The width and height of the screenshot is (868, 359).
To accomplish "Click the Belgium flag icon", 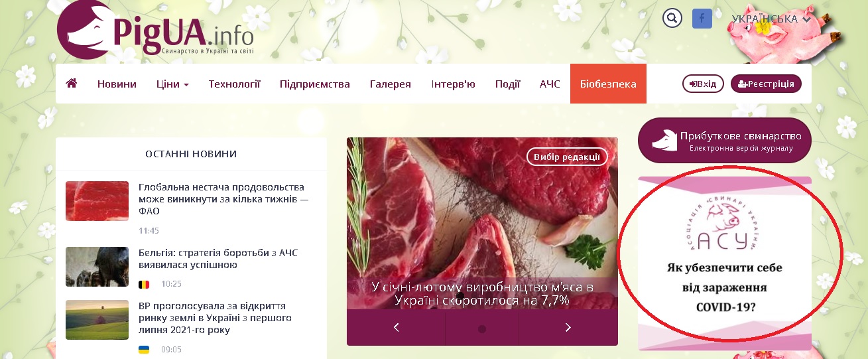I will click(144, 284).
